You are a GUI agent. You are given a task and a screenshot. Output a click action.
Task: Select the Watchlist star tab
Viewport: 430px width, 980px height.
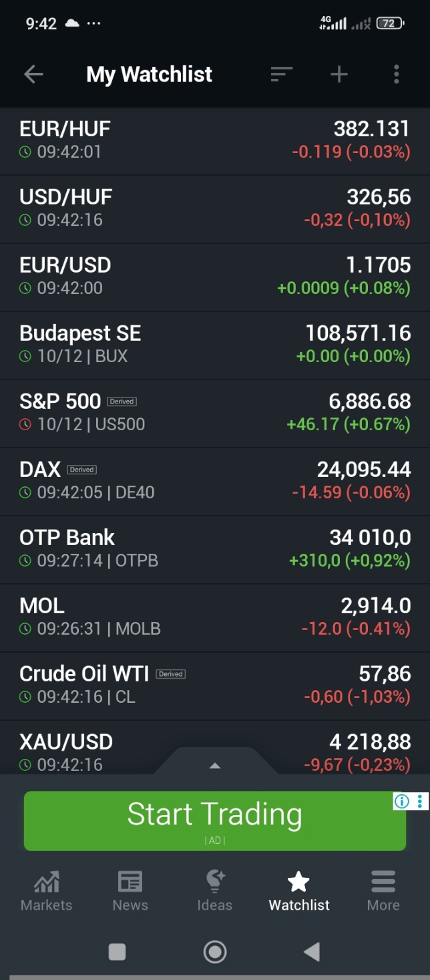298,891
